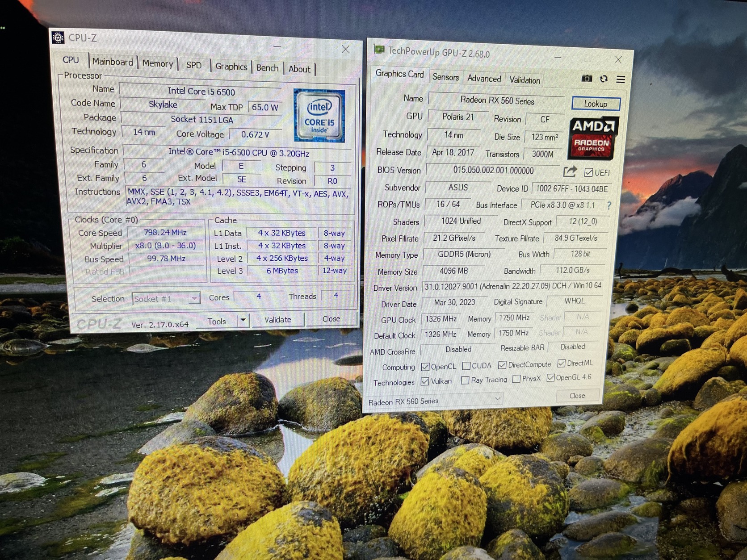
Task: Switch to the Graphics tab in CPU-Z
Action: [x=231, y=67]
